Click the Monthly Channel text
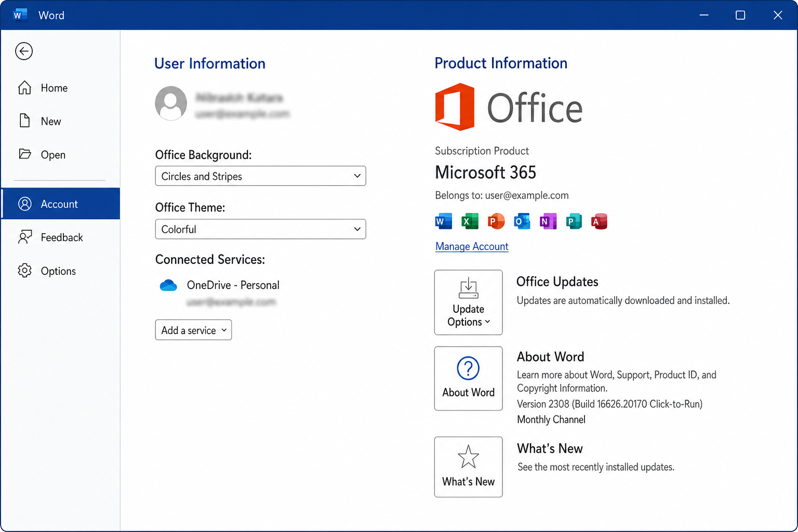This screenshot has height=532, width=798. point(551,419)
